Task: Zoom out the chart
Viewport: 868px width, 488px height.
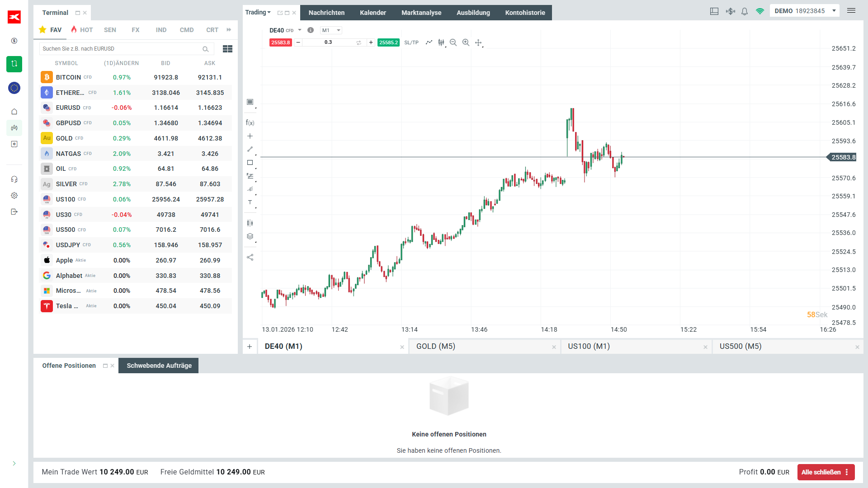Action: click(453, 42)
